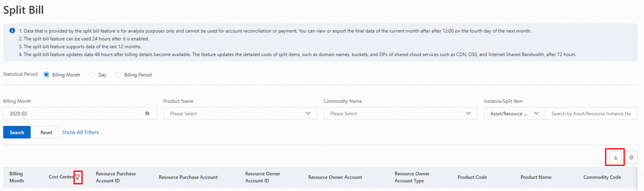Click the Split Bill page title
The width and height of the screenshot is (644, 191).
(23, 10)
